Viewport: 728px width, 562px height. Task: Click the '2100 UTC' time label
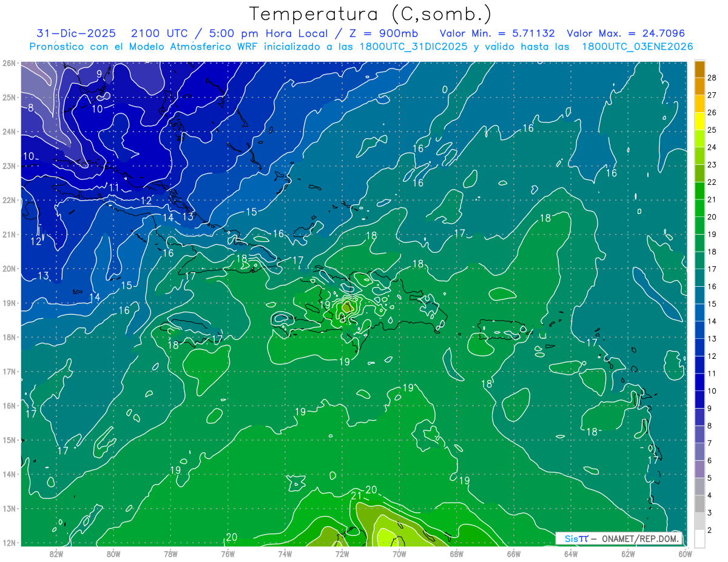coord(161,33)
